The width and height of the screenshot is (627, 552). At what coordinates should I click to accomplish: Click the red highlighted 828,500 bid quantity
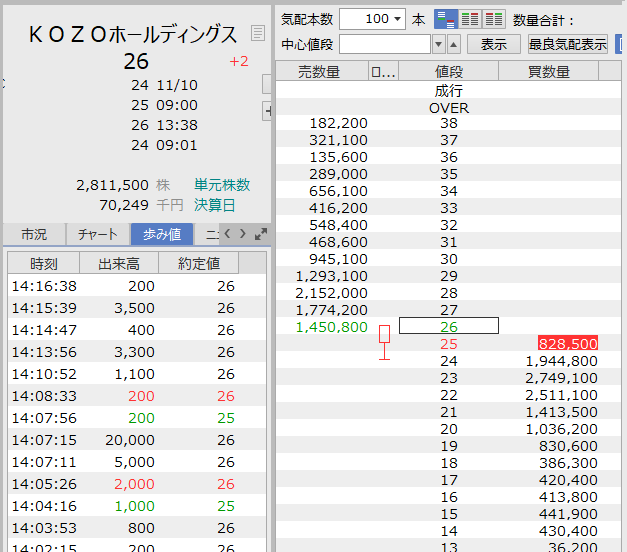tap(567, 343)
